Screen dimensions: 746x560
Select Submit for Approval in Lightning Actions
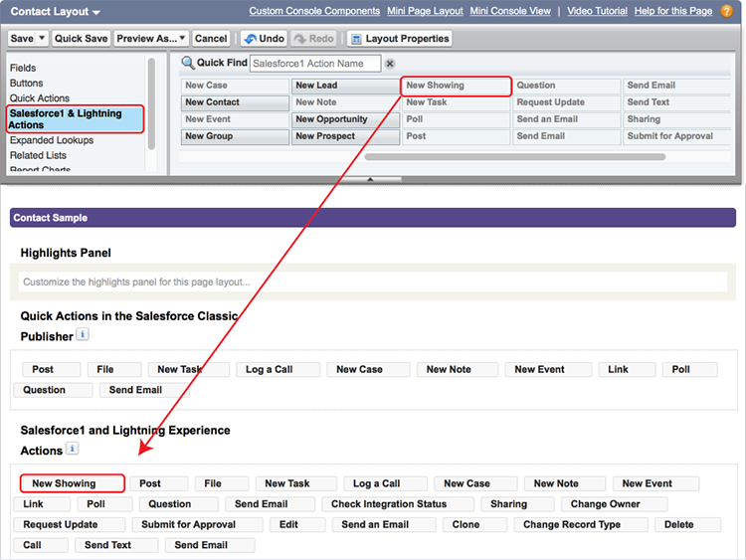197,525
